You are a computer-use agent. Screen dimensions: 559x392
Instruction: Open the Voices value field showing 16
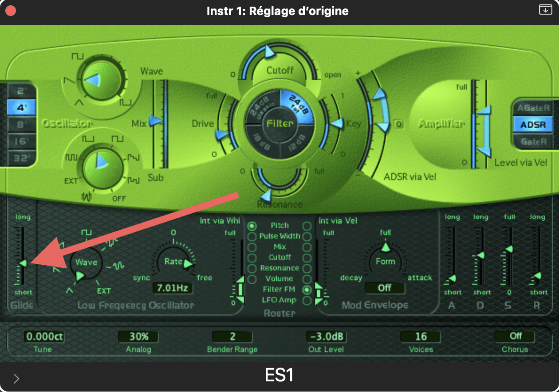point(421,337)
